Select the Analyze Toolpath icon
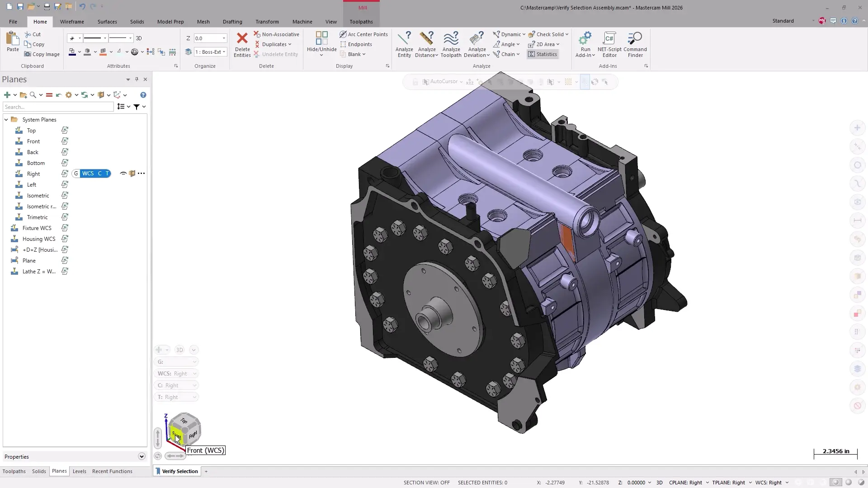The width and height of the screenshot is (868, 488). coord(451,39)
